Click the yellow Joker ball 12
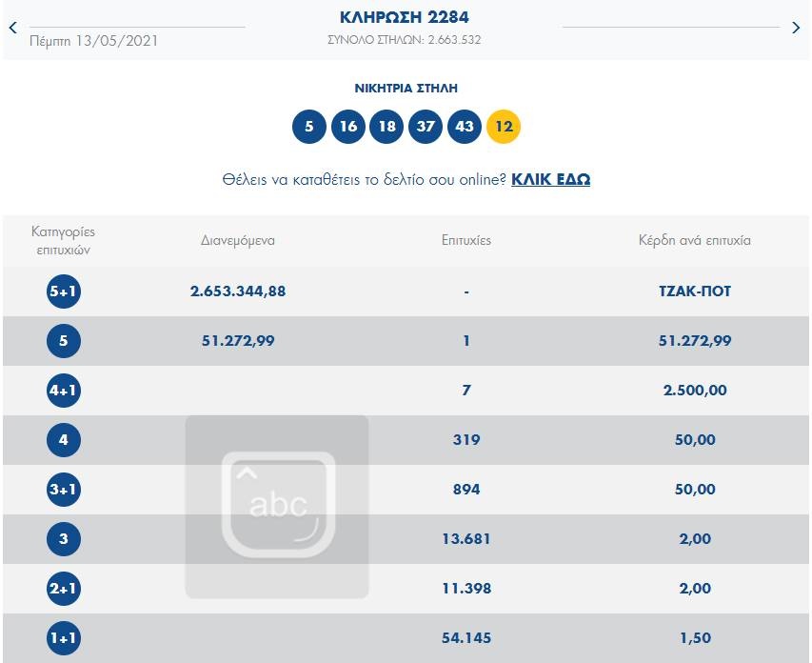 504,127
